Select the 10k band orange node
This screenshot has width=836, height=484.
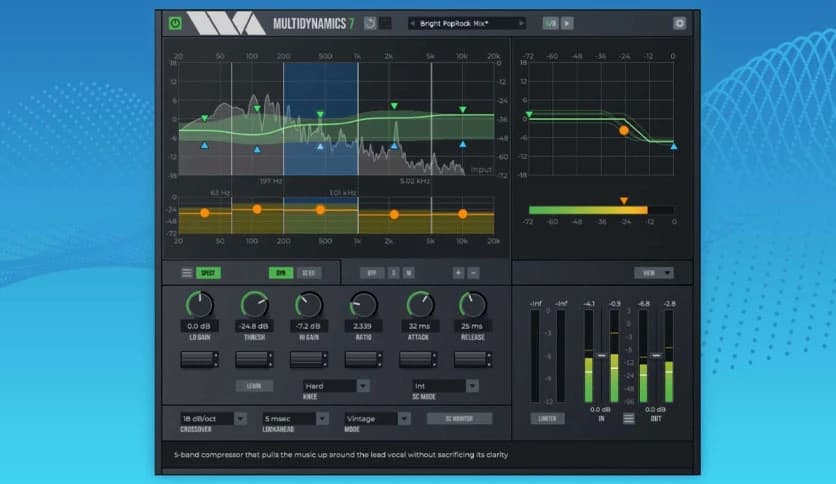click(463, 214)
